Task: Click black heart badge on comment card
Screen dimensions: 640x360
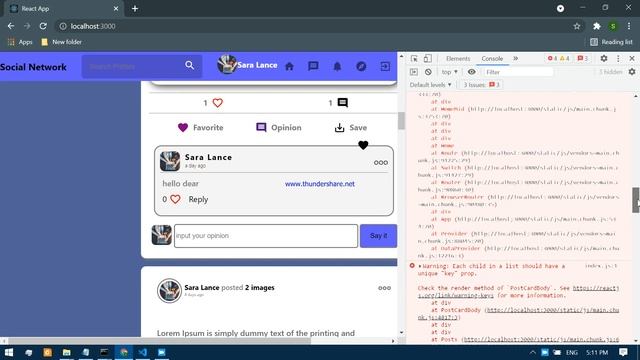Action: pos(363,145)
